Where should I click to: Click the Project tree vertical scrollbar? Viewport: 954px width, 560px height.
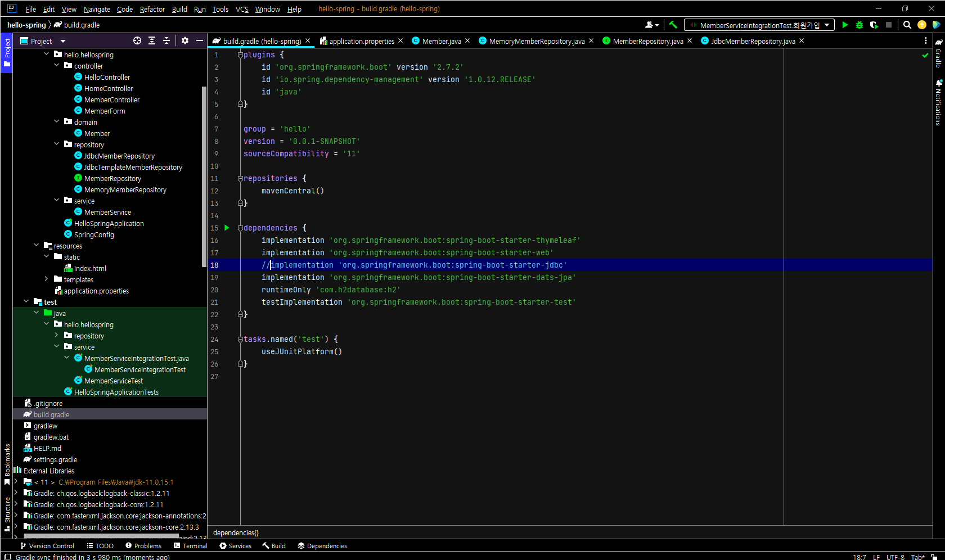[204, 177]
